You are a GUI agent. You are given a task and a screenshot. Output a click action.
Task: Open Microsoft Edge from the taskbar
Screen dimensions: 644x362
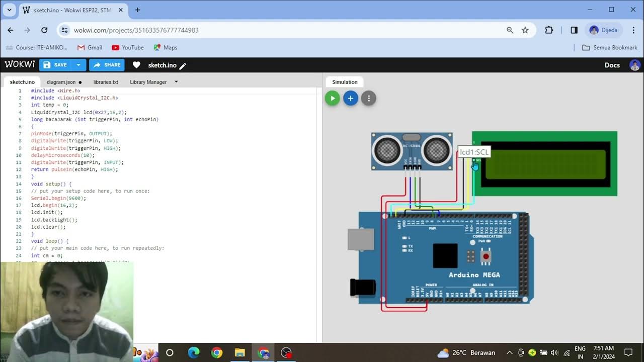click(194, 352)
